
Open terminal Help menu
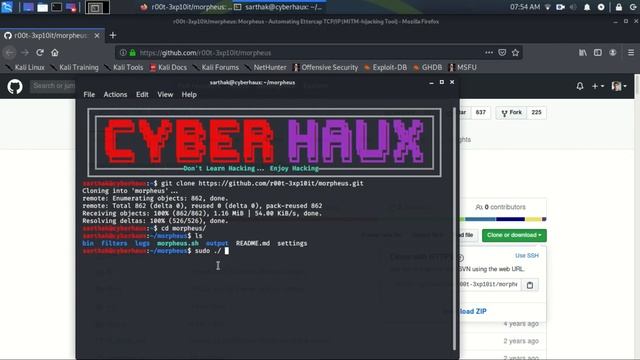coord(189,94)
